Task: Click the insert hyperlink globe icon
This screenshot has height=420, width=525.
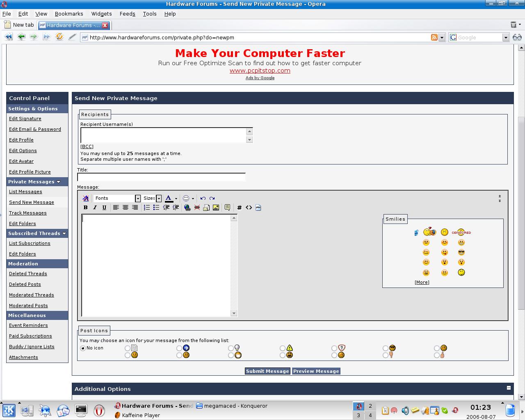Action: (187, 208)
